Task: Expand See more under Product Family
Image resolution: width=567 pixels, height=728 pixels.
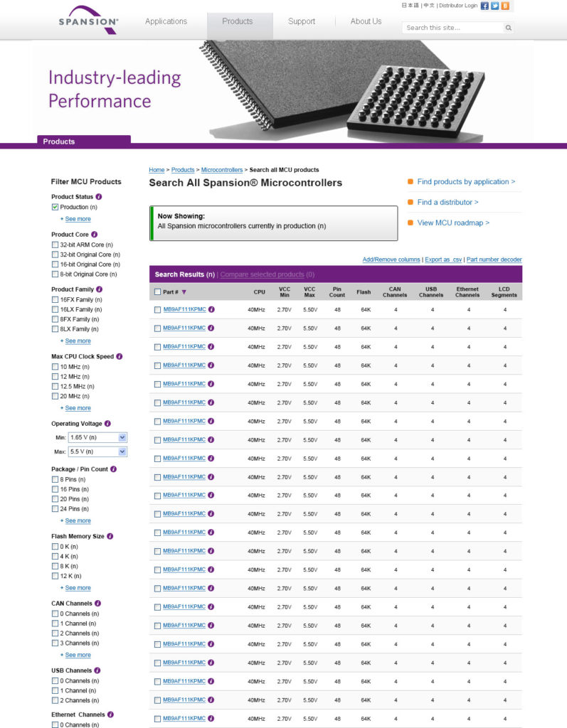Action: coord(78,341)
